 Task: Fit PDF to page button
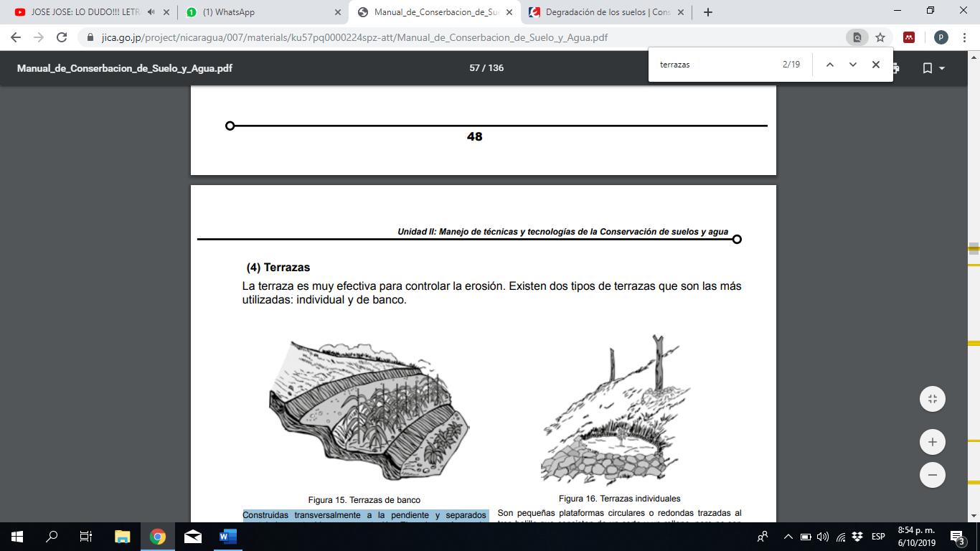click(x=933, y=399)
